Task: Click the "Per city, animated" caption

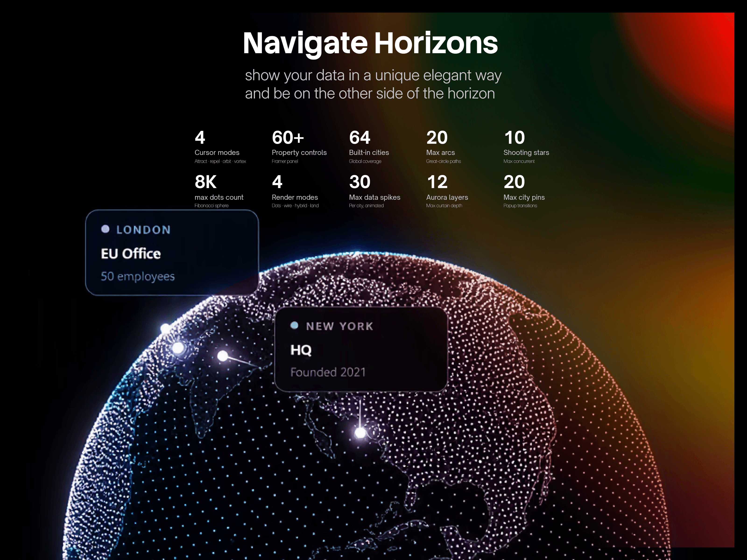Action: pyautogui.click(x=366, y=206)
